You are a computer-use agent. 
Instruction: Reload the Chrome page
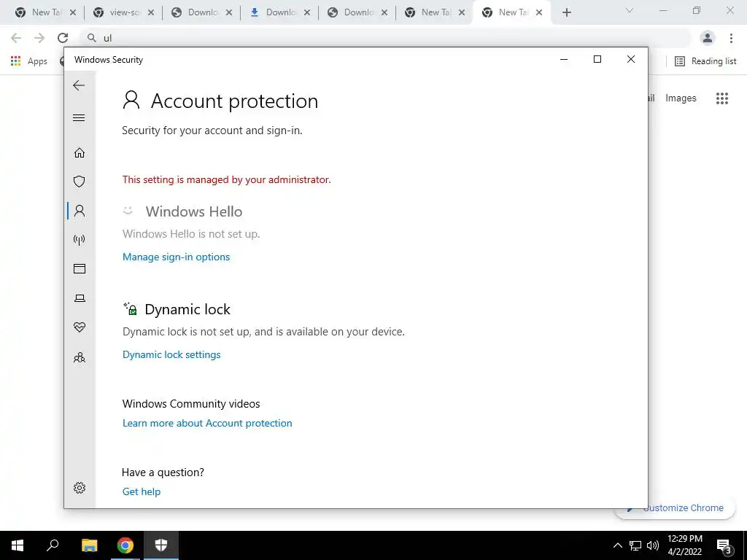point(63,38)
